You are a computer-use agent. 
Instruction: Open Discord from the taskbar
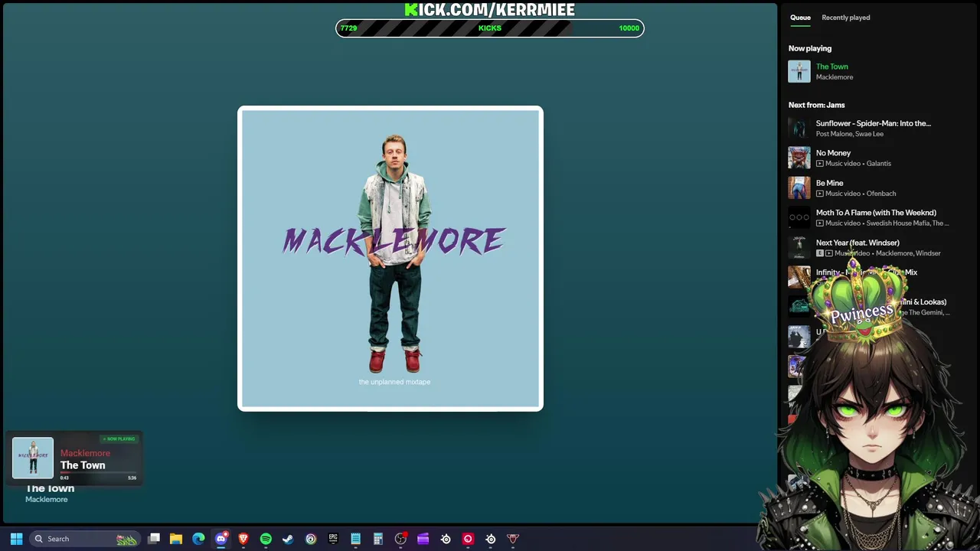point(221,539)
